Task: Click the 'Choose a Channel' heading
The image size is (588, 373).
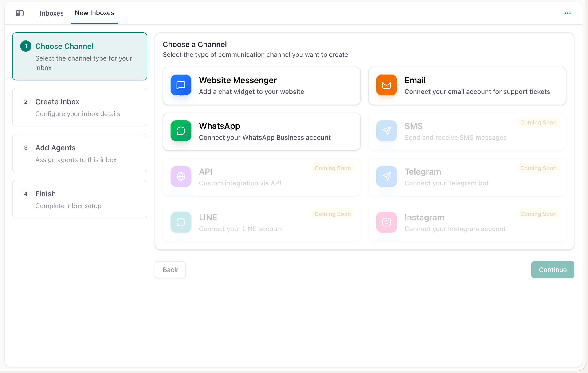Action: (x=195, y=44)
